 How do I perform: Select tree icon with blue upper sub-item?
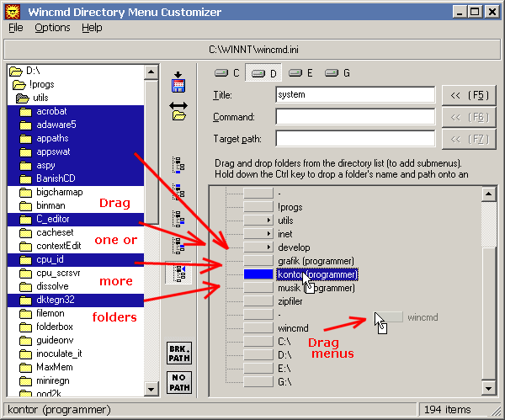pos(178,246)
